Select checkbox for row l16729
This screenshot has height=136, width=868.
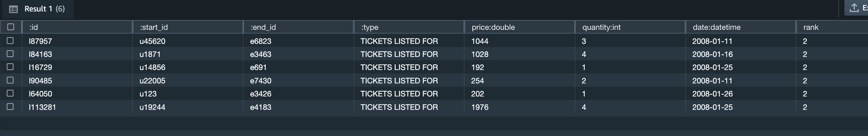pyautogui.click(x=10, y=67)
